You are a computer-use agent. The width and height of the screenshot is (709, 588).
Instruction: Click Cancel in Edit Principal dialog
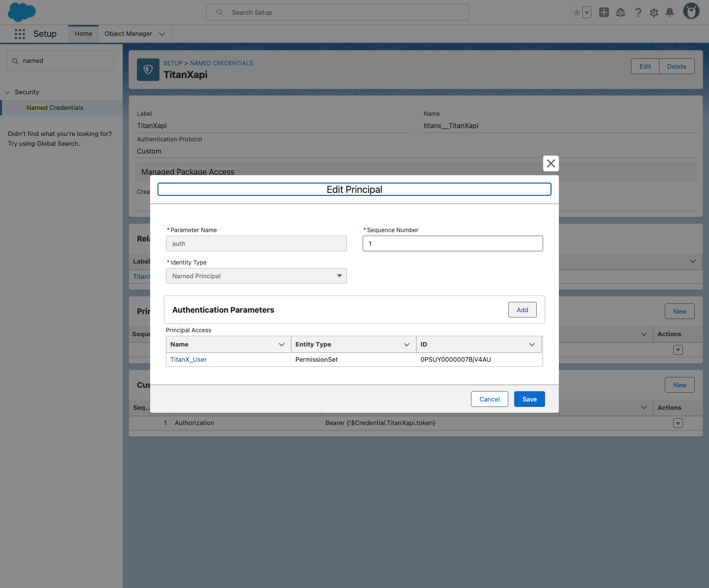tap(490, 399)
